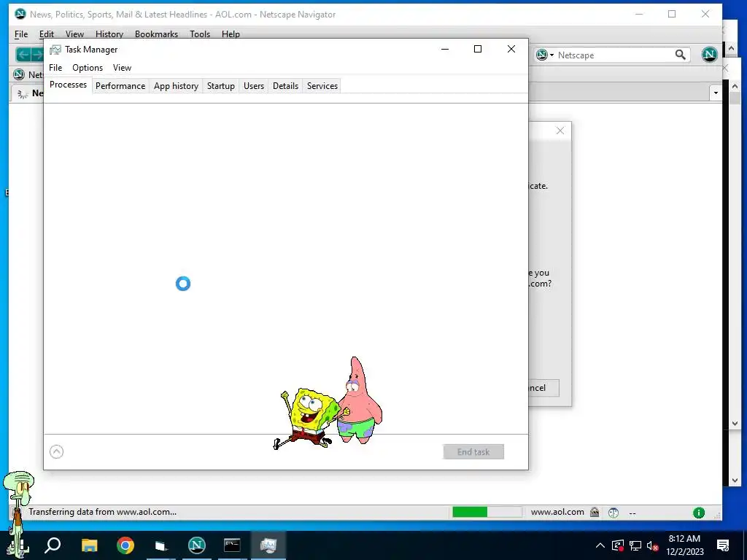Screen dimensions: 747x560
Task: Click the Task Manager taskbar icon
Action: coord(268,545)
